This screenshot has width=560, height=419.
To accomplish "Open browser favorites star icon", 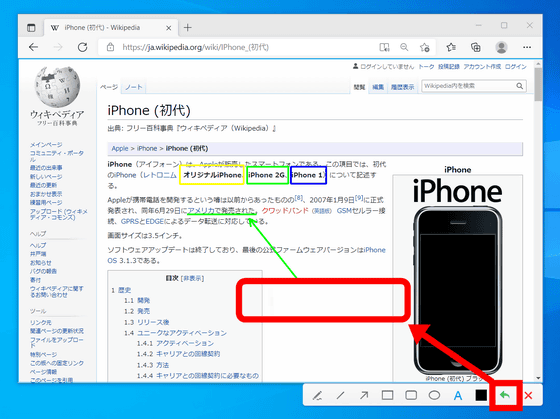I will pyautogui.click(x=451, y=47).
